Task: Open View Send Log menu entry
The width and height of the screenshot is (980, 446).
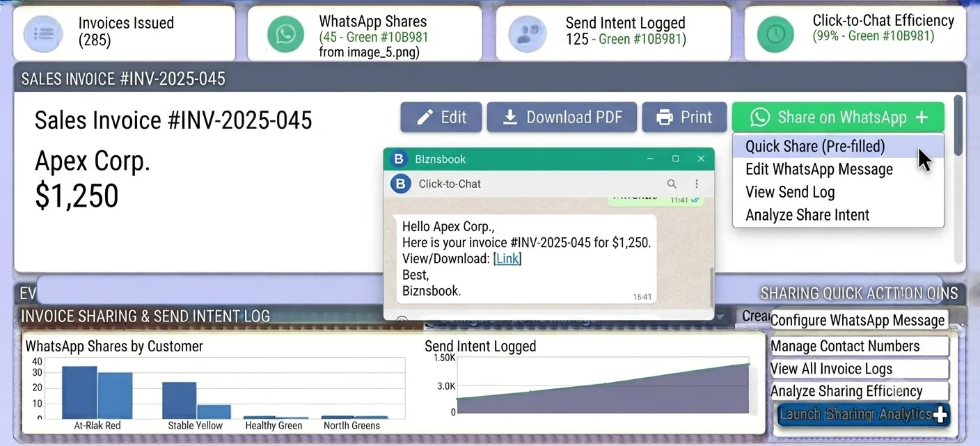Action: [838, 192]
